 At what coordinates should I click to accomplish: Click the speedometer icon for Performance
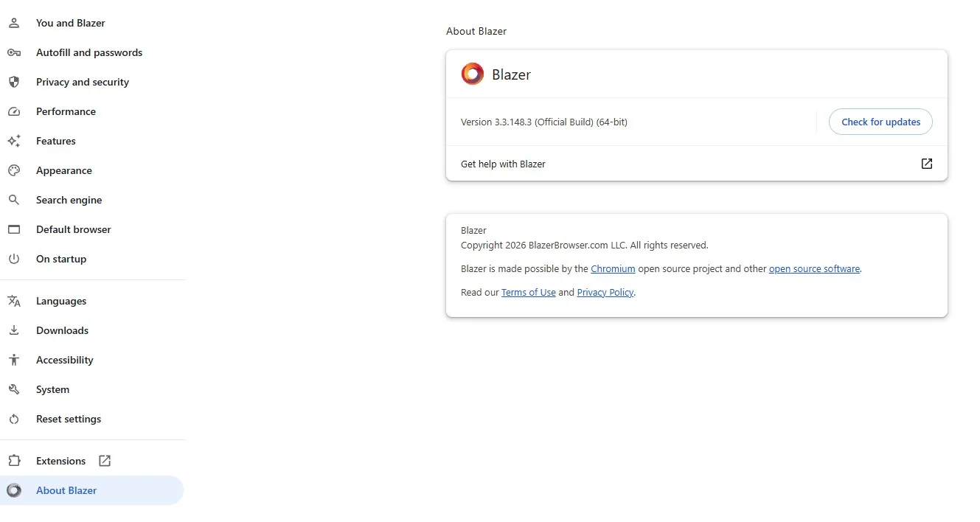13,111
